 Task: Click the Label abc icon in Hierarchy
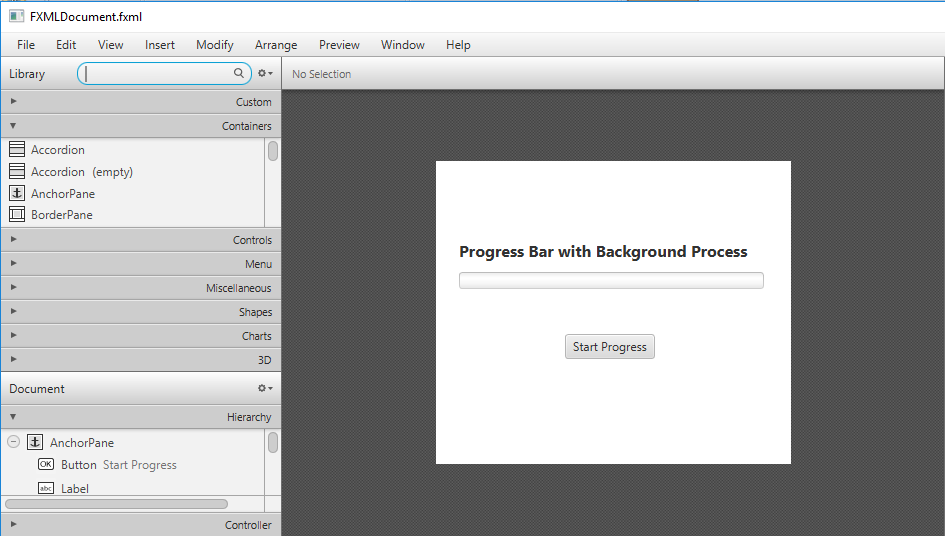(x=46, y=488)
